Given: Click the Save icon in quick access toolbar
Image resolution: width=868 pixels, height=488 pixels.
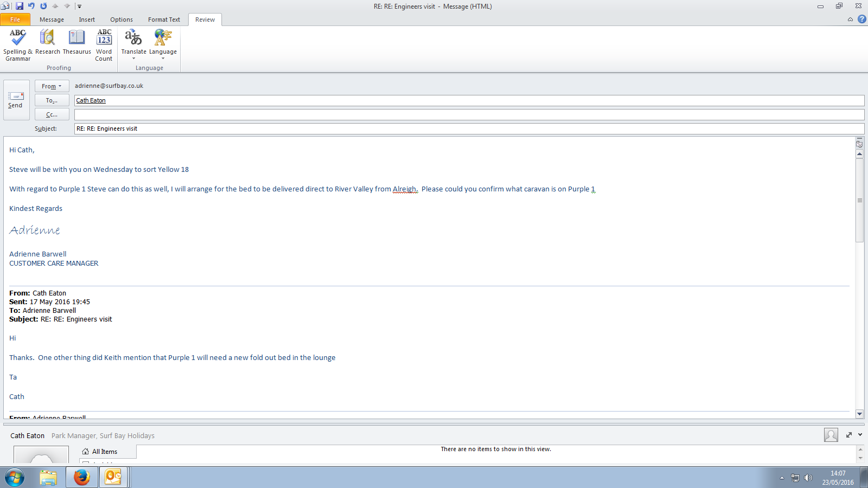Looking at the screenshot, I should click(x=20, y=6).
